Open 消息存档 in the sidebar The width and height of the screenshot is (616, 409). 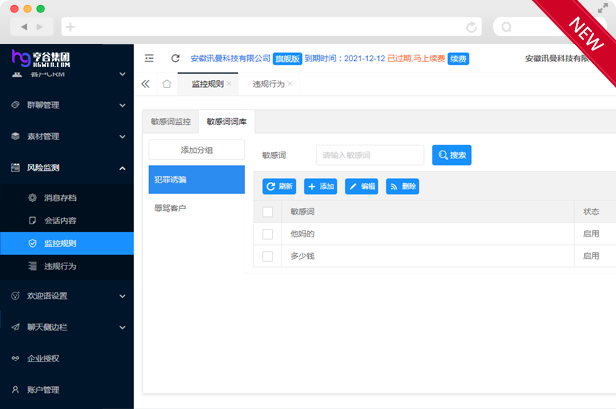point(59,198)
